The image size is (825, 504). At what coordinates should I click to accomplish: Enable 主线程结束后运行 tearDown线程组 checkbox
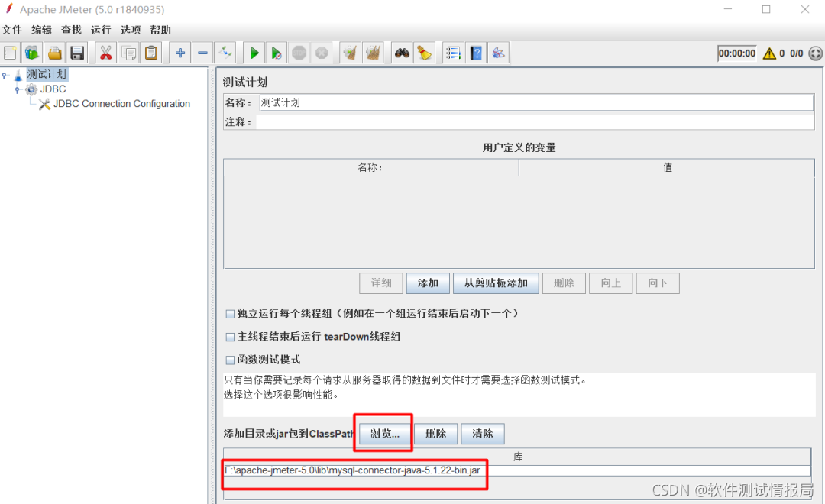(230, 338)
